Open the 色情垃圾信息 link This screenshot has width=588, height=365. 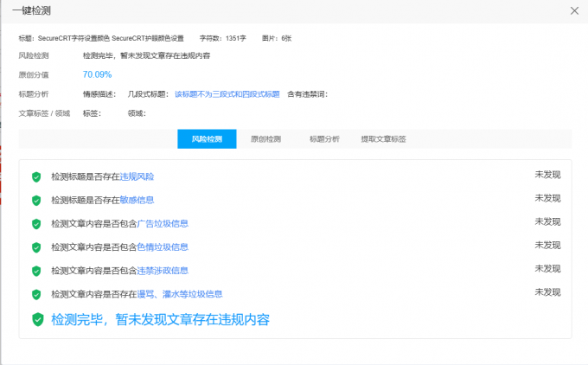click(163, 247)
